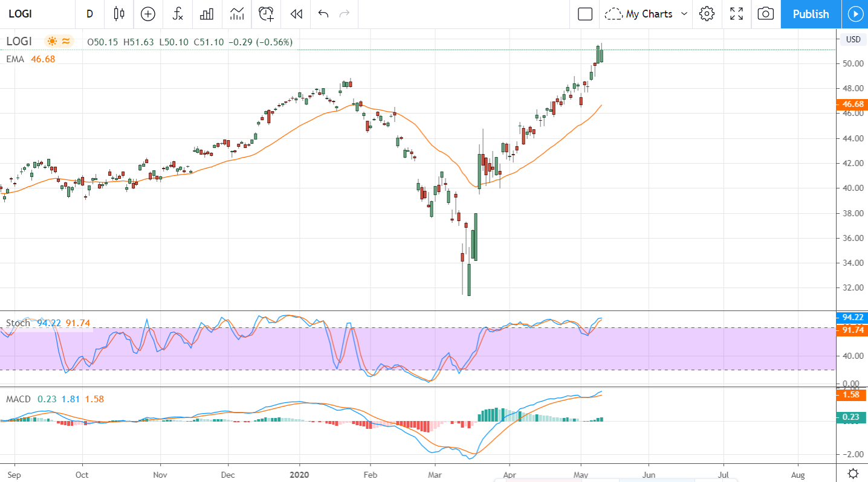The image size is (868, 482).
Task: Click the sun market status icon
Action: pos(52,42)
